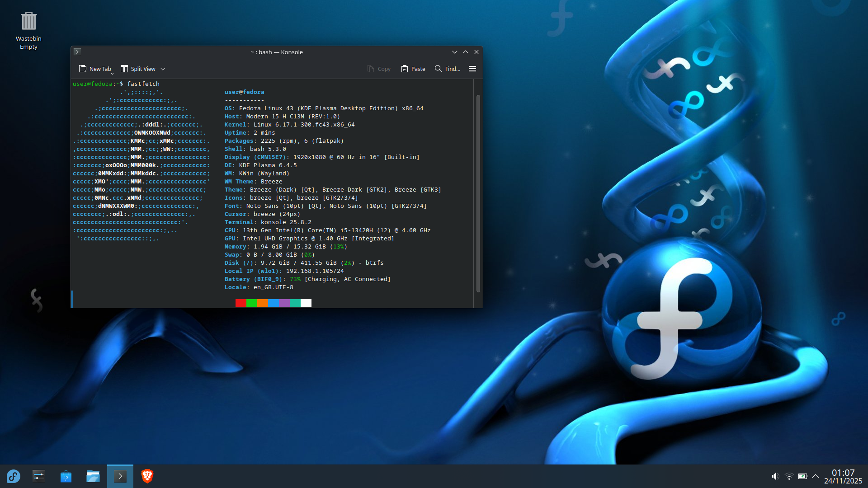Click the New Tab button in Konsole
This screenshot has width=868, height=488.
pyautogui.click(x=95, y=69)
